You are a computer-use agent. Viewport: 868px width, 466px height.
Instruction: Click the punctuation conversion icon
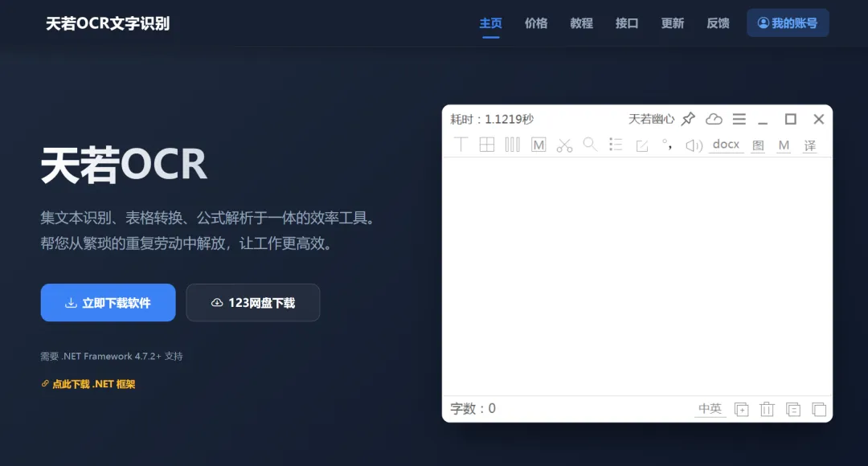pyautogui.click(x=667, y=145)
